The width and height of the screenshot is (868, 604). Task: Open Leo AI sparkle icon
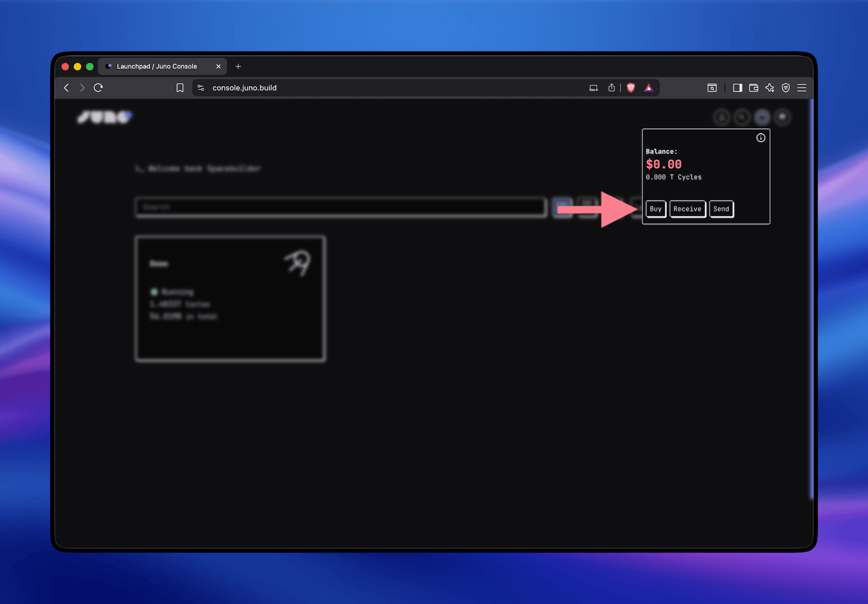(x=770, y=88)
